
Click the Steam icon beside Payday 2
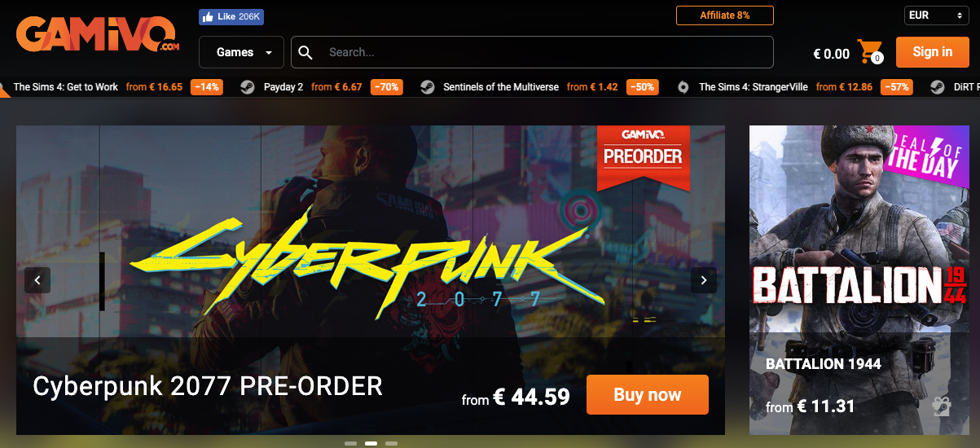248,87
